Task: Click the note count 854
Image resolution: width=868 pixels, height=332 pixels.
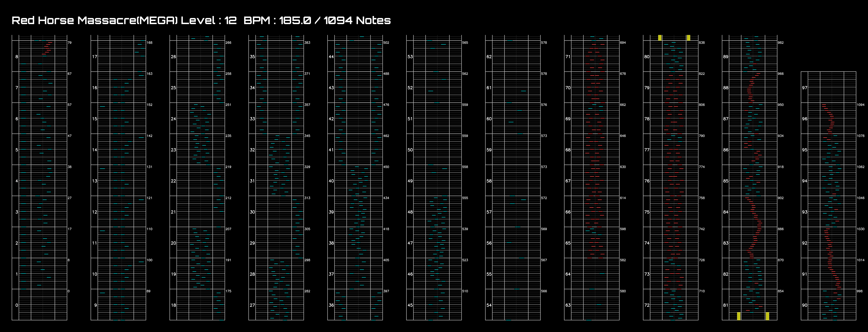Action: (780, 291)
